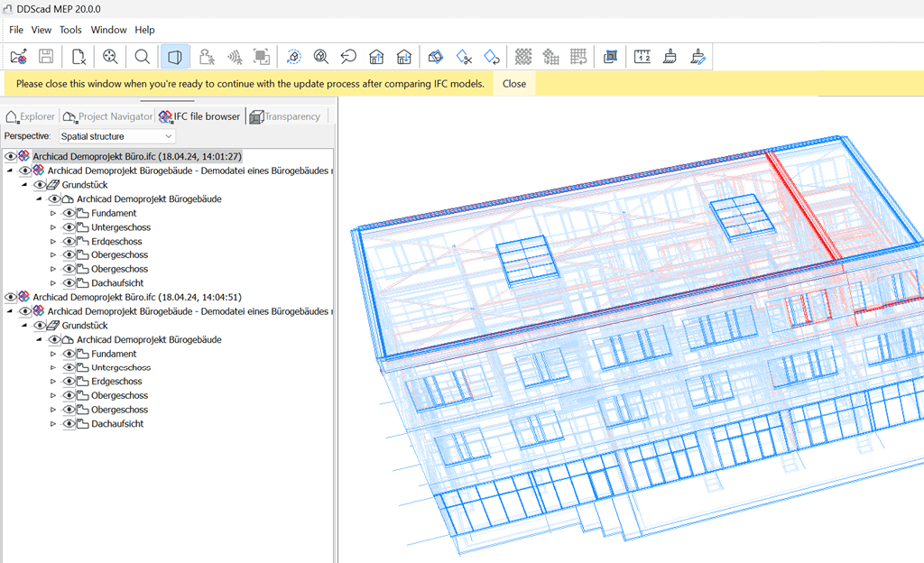Expand Untergeschoss in the 14:01:27 model
Image resolution: width=924 pixels, height=563 pixels.
point(53,228)
